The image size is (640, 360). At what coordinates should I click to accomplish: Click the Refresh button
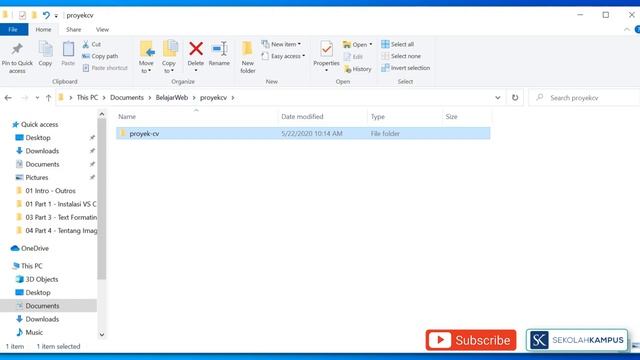point(515,98)
